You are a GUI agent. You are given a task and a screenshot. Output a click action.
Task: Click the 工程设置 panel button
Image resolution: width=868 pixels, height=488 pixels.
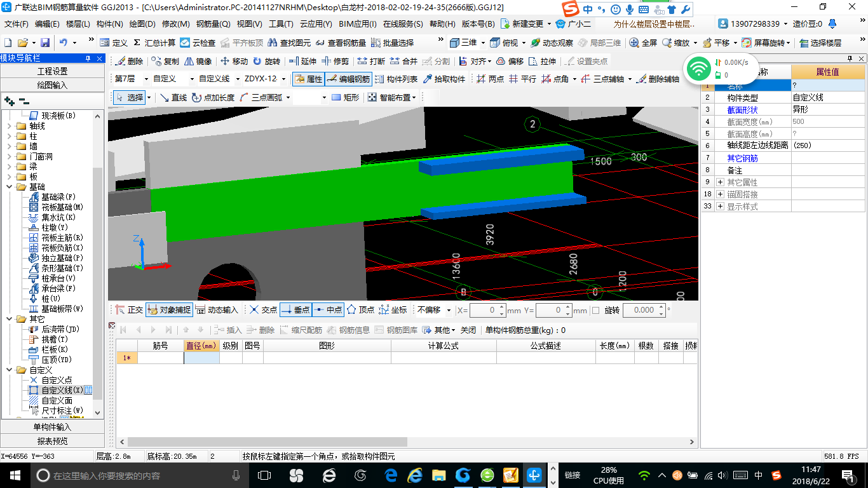52,71
